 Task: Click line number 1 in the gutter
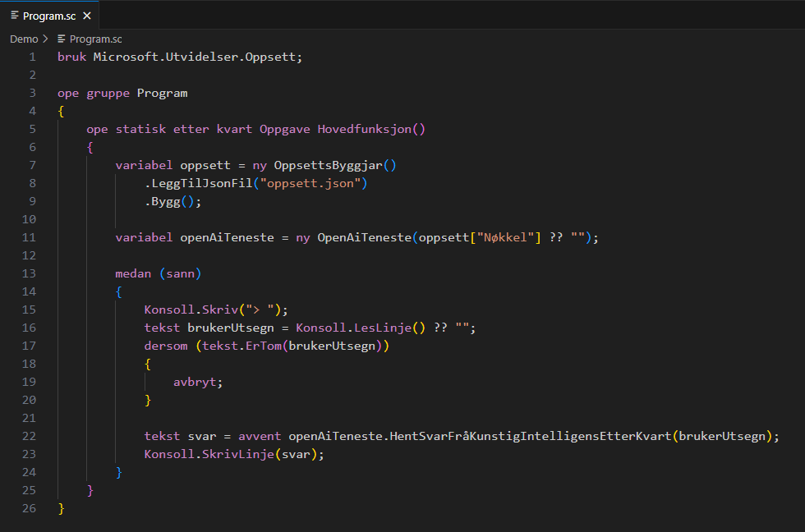tap(33, 57)
